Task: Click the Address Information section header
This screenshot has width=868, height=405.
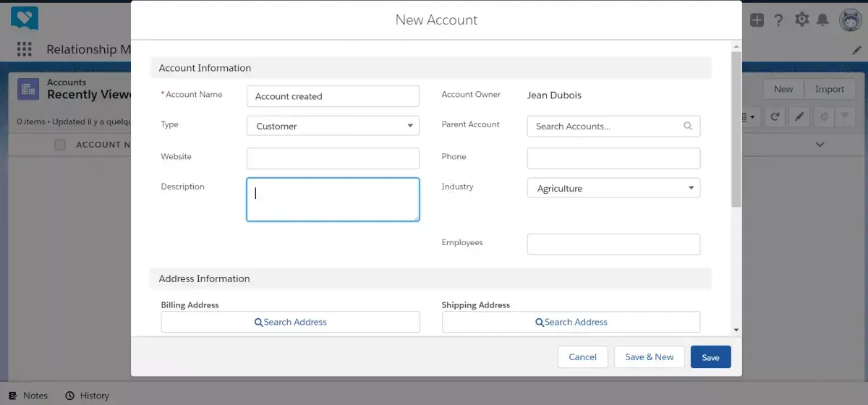Action: 430,278
